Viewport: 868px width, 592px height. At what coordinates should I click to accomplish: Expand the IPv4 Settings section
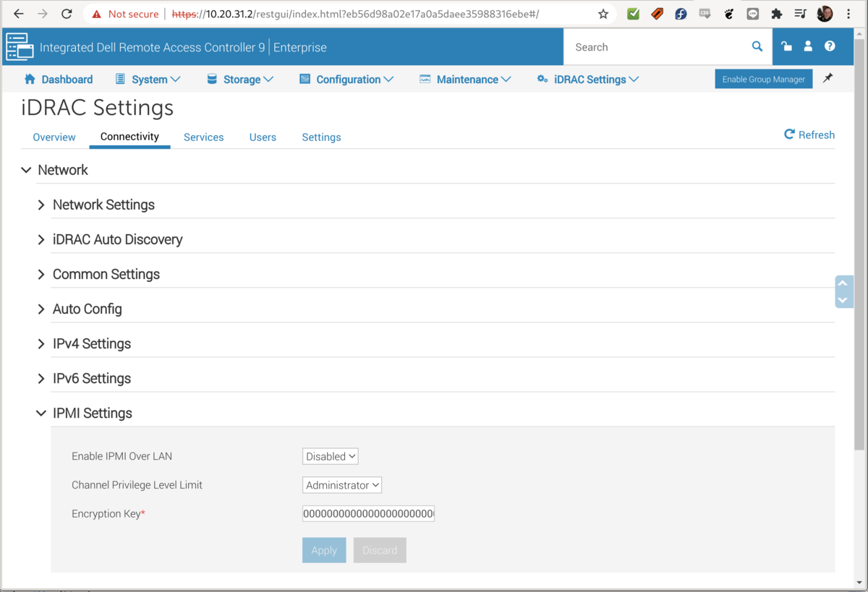[91, 344]
